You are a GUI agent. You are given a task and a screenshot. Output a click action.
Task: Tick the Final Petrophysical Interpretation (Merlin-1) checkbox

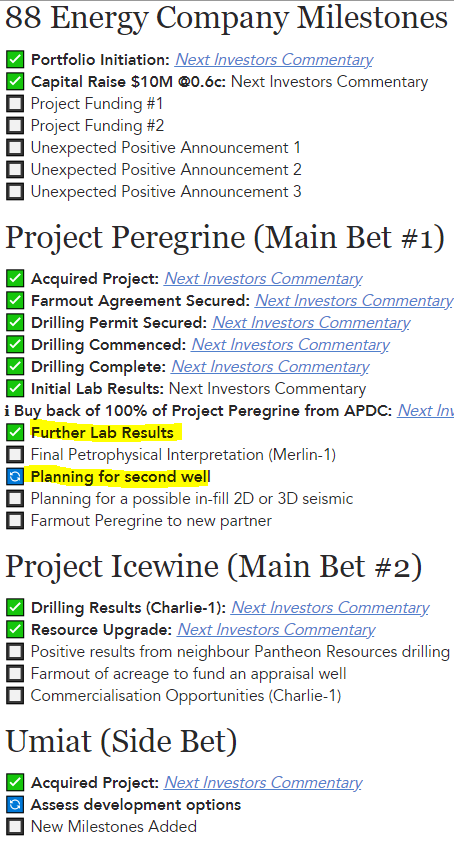click(15, 455)
